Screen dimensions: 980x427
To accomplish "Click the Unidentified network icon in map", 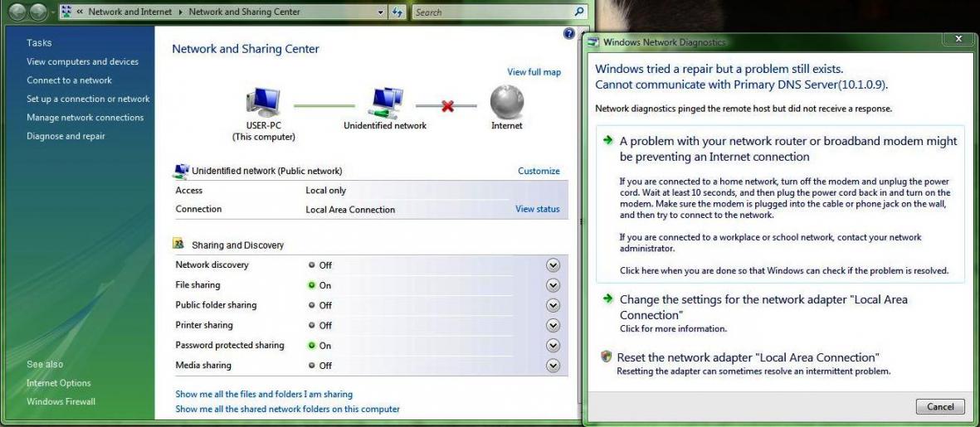I will [x=385, y=103].
